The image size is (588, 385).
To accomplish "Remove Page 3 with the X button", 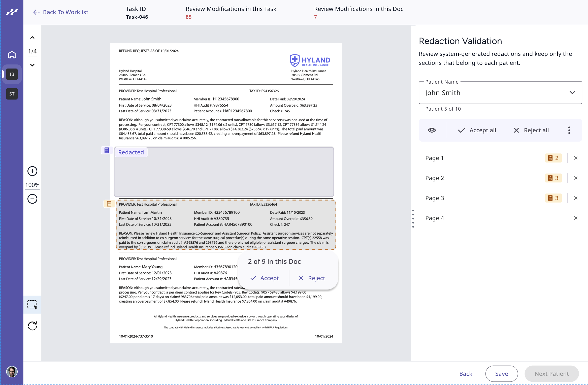I will tap(575, 198).
